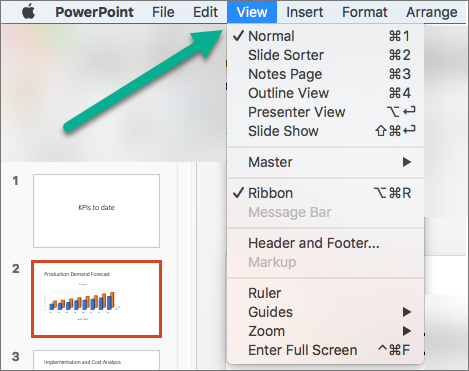The image size is (469, 371).
Task: Select slide 1 thumbnail KPIs to date
Action: point(96,211)
